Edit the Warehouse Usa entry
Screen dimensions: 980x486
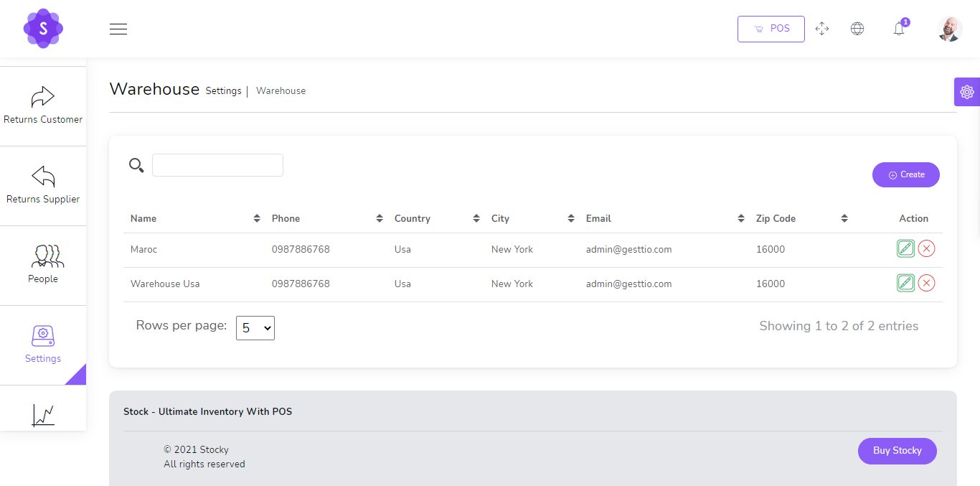pos(905,284)
